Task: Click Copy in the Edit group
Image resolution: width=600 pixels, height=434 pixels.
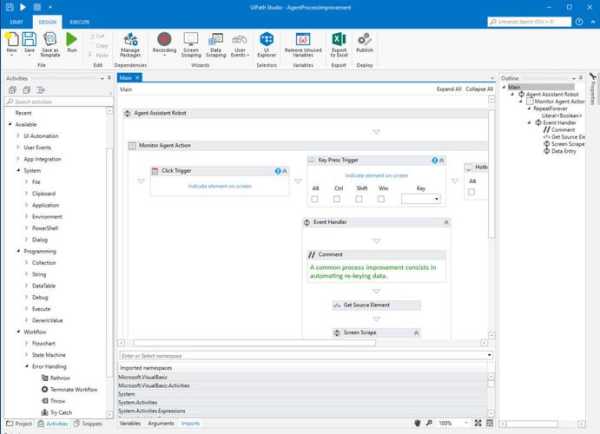Action: [99, 46]
